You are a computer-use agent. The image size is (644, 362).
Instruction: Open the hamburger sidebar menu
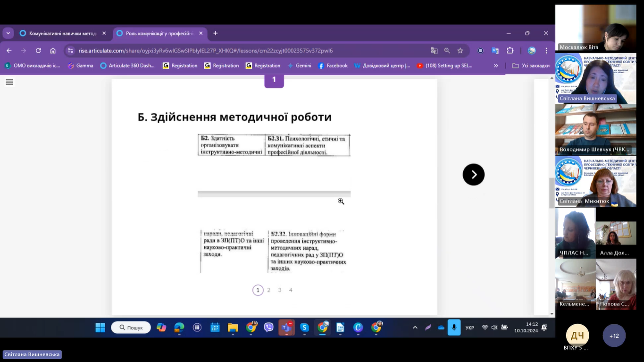coord(9,82)
